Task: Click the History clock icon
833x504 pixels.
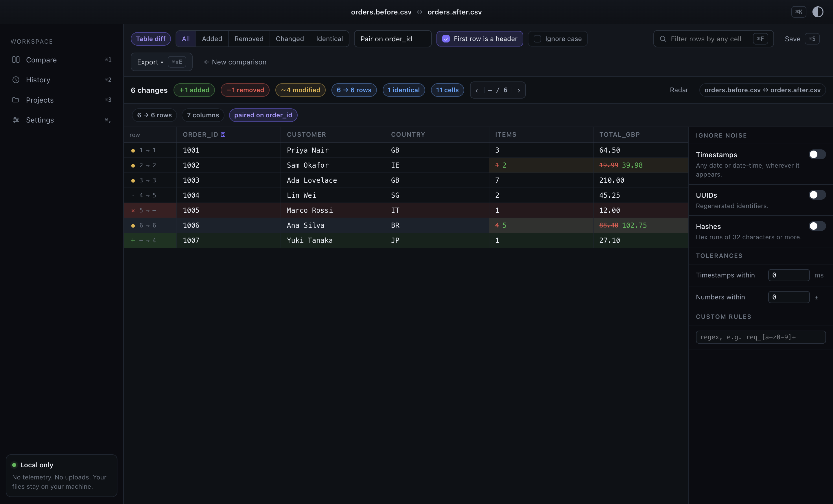Action: coord(16,80)
